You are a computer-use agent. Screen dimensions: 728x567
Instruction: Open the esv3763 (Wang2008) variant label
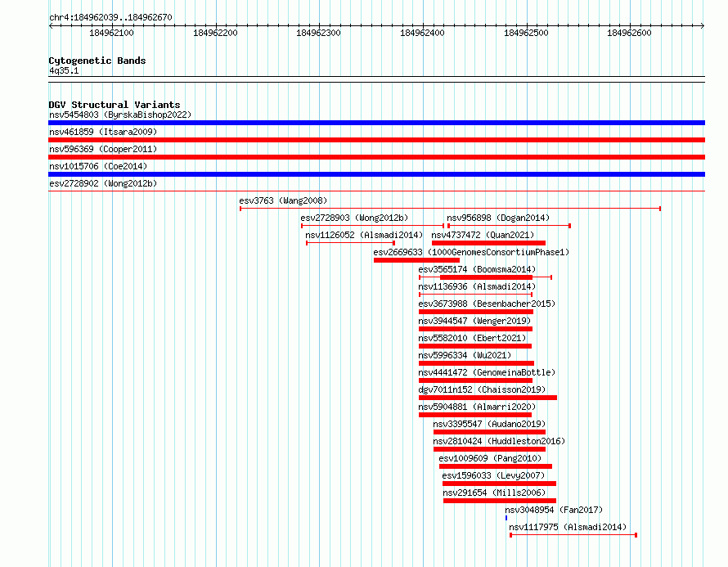pyautogui.click(x=283, y=200)
